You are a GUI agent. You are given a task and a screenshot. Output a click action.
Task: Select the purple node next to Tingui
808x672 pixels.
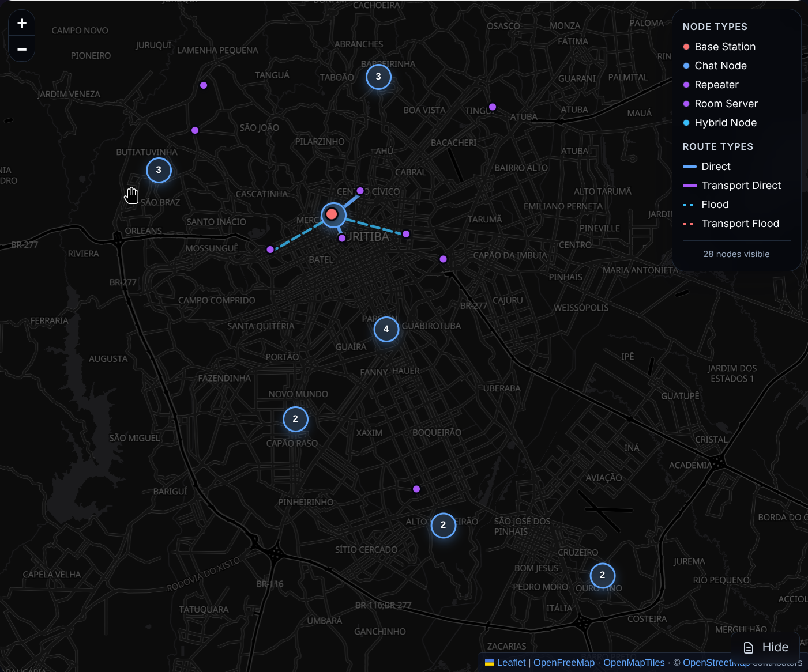click(x=493, y=107)
